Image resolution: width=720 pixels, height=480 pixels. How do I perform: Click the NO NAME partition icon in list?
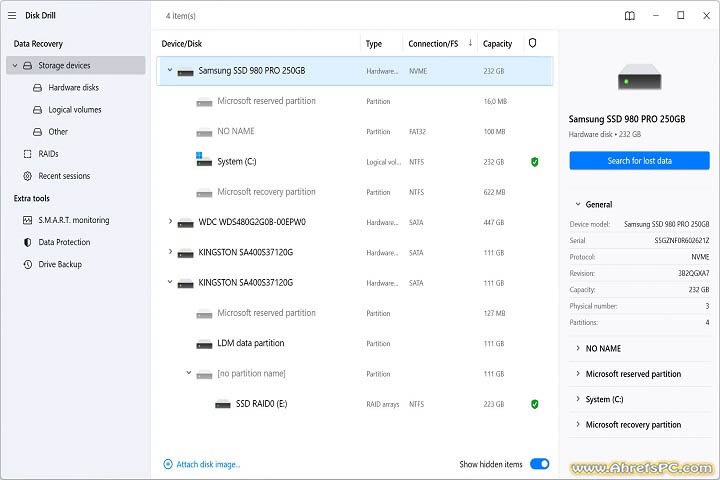point(204,133)
